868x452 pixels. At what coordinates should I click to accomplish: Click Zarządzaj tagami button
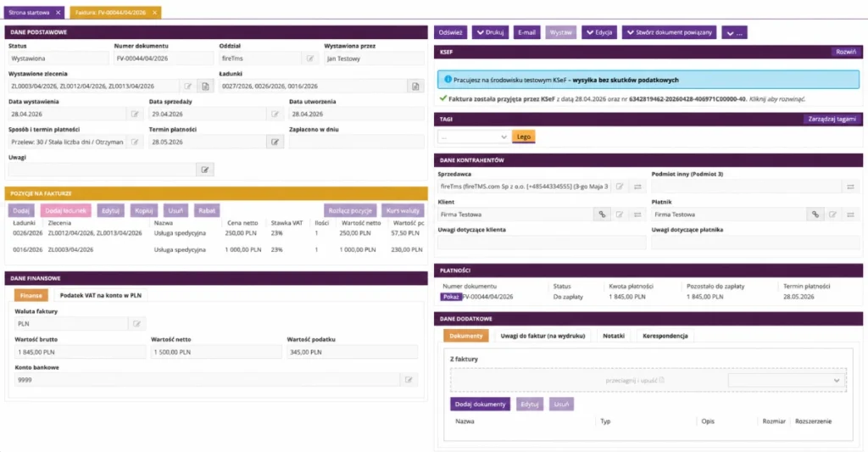832,119
